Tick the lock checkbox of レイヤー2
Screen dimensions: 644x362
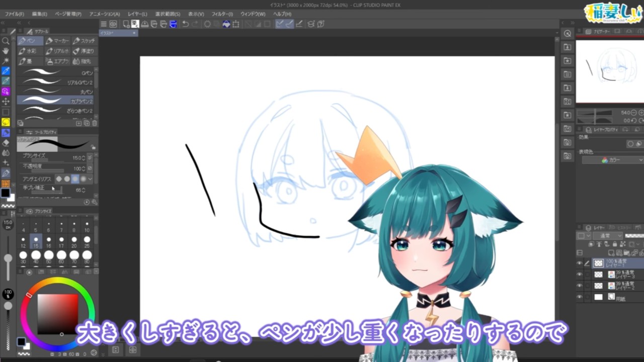point(588,285)
